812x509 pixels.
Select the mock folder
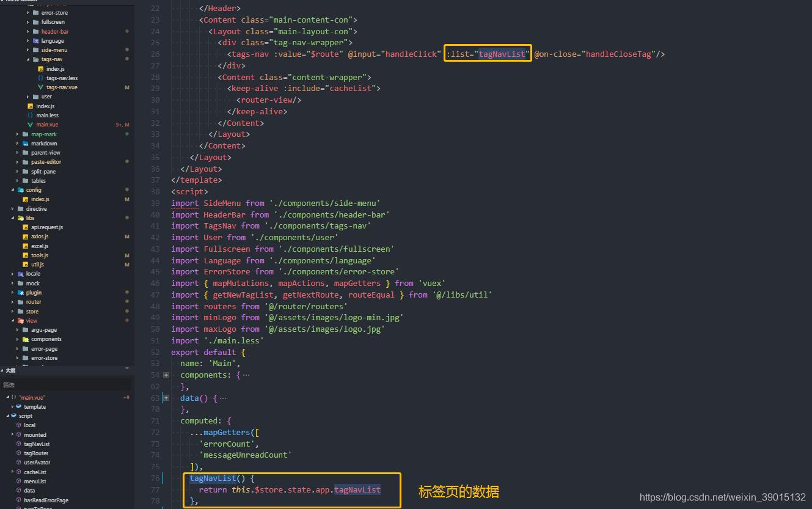[33, 284]
